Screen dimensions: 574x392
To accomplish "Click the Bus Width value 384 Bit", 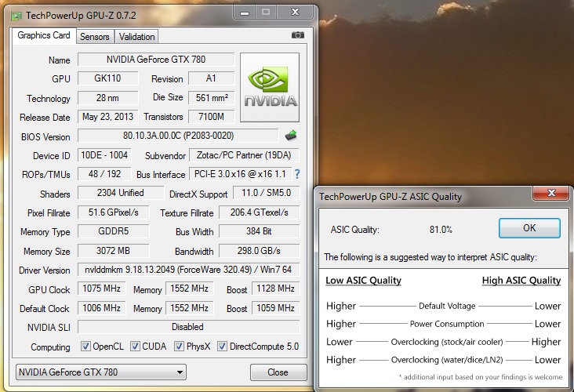I will point(260,231).
